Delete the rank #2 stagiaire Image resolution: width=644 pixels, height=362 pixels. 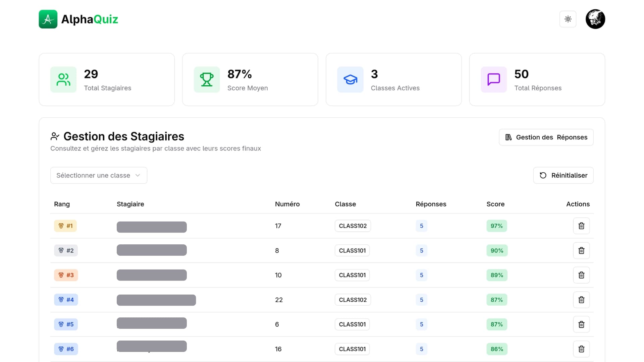click(x=581, y=250)
